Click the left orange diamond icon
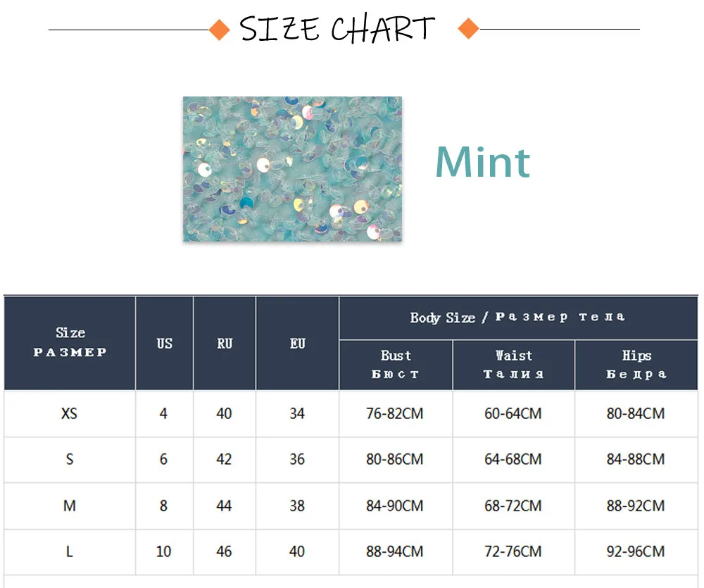704x588 pixels. (220, 30)
